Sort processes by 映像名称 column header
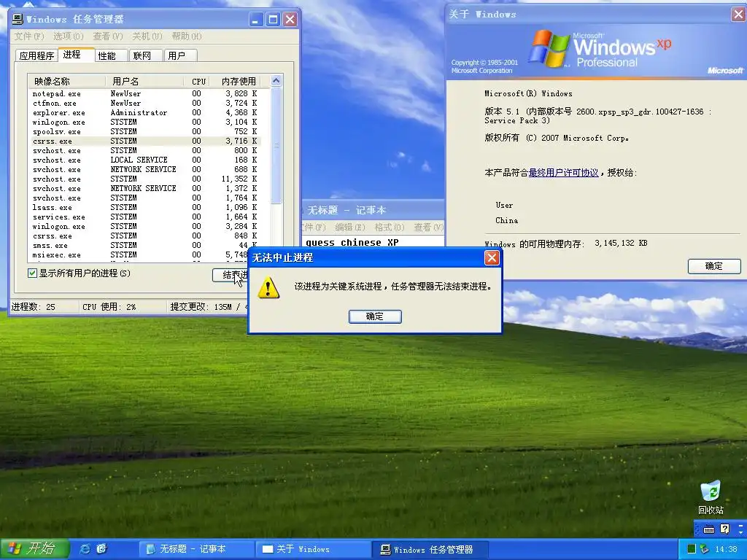This screenshot has height=560, width=747. pyautogui.click(x=66, y=82)
